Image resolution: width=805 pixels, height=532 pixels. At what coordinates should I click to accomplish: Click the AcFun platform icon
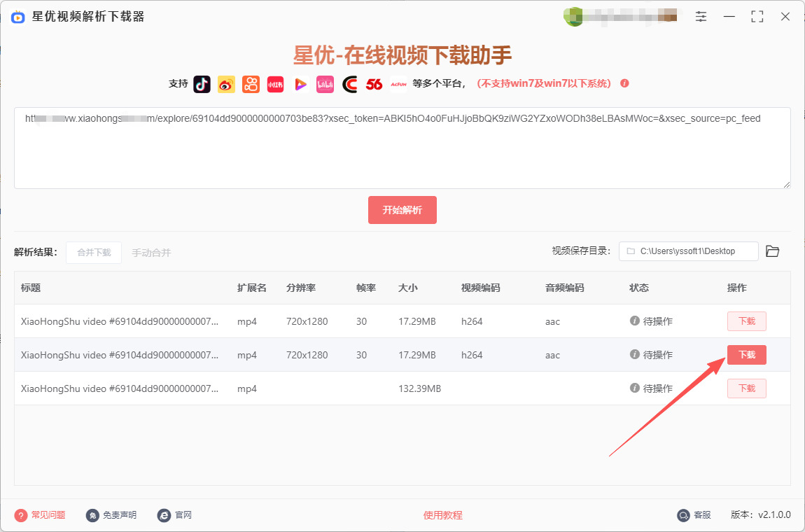pyautogui.click(x=398, y=84)
